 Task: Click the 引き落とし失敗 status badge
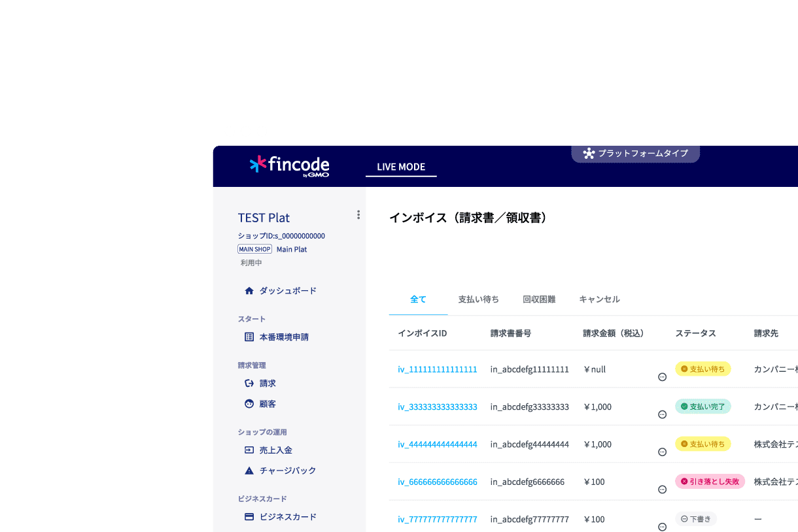coord(710,481)
